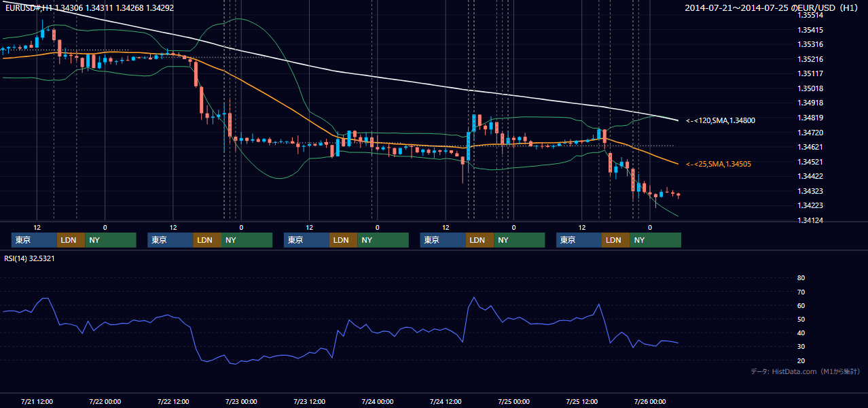
Task: Click the 2014-07-21～2014-07-25 EUR/USD (H1) title
Action: [772, 8]
